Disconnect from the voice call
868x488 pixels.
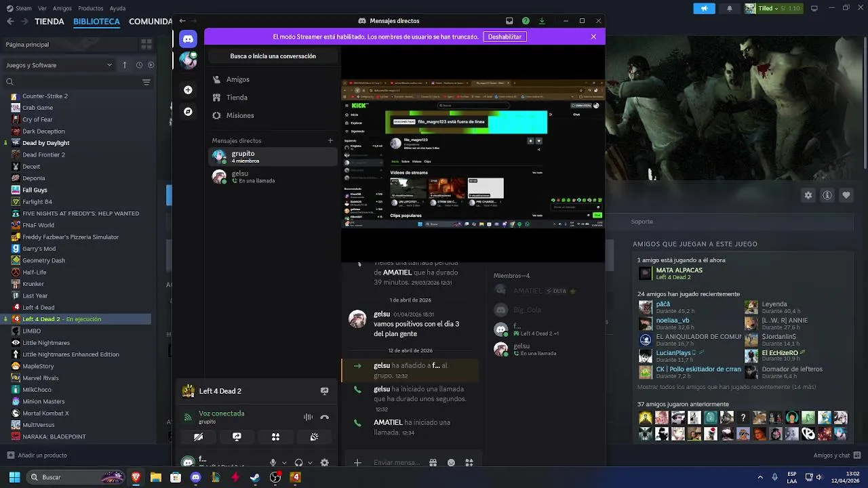324,418
